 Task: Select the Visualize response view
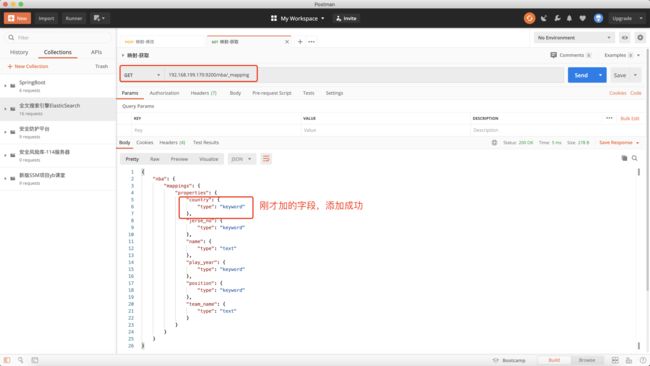coord(209,159)
